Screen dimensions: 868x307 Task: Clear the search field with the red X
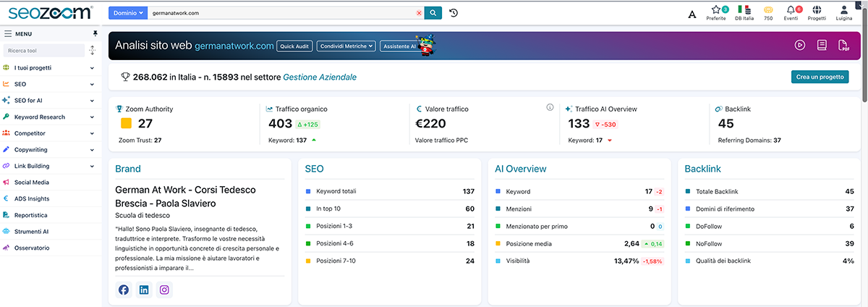click(419, 13)
